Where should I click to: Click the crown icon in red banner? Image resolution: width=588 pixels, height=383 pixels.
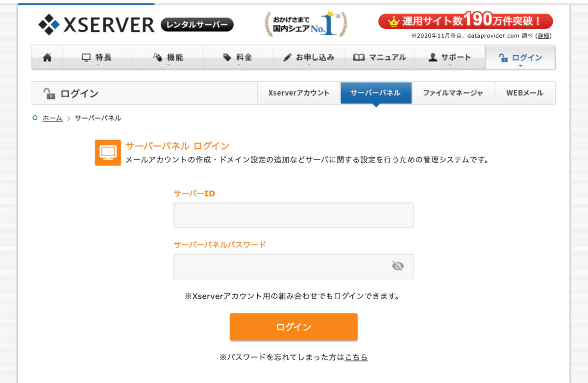coord(393,22)
